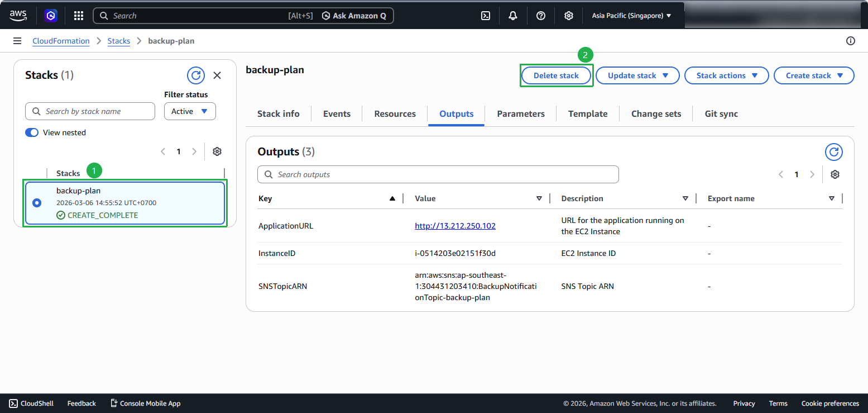Open the purple console app icon
The width and height of the screenshot is (868, 413).
pos(51,16)
